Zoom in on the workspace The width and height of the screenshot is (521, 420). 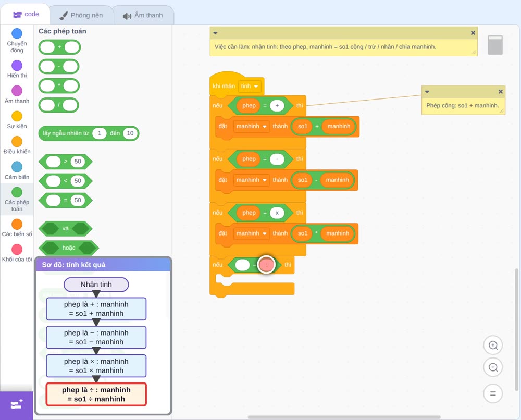tap(493, 345)
